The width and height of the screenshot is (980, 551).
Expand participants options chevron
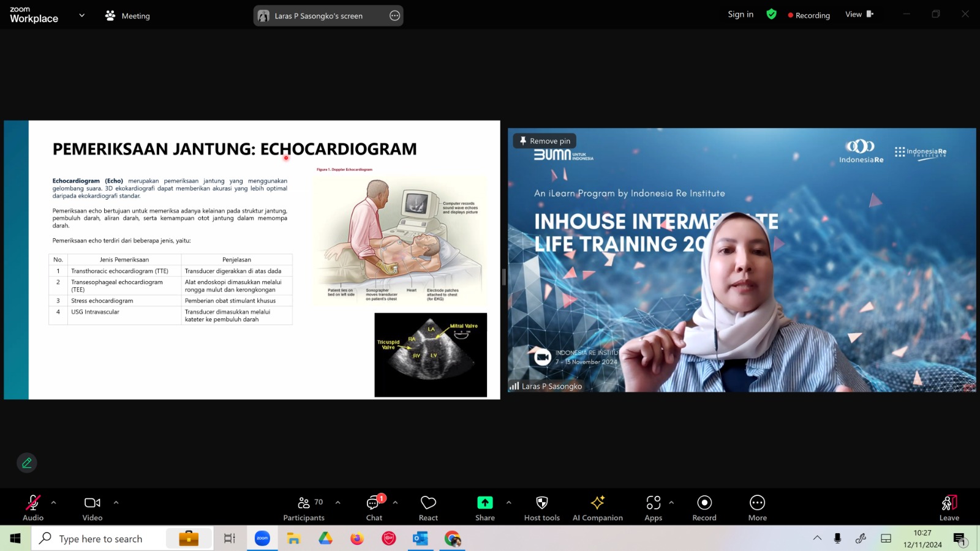(x=337, y=502)
